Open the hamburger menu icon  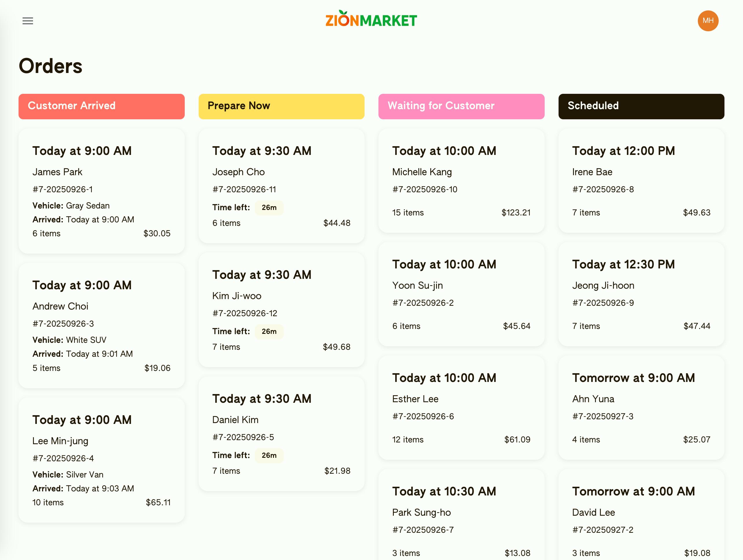[28, 21]
